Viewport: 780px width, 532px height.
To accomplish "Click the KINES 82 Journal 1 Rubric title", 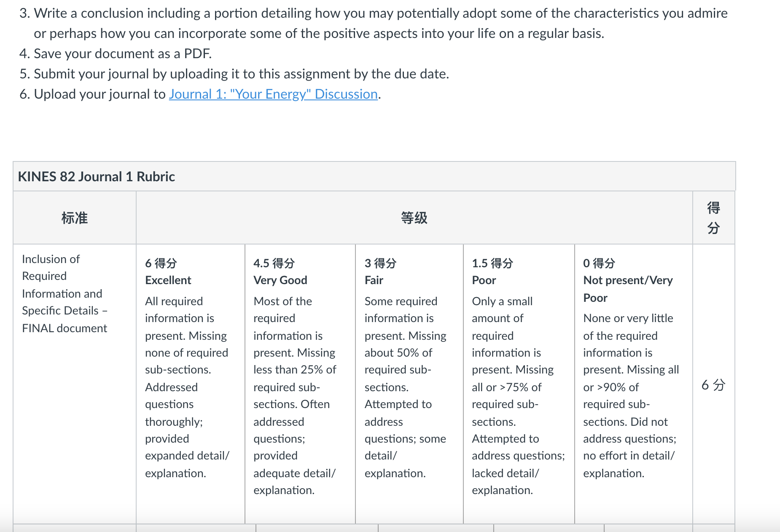I will point(96,176).
